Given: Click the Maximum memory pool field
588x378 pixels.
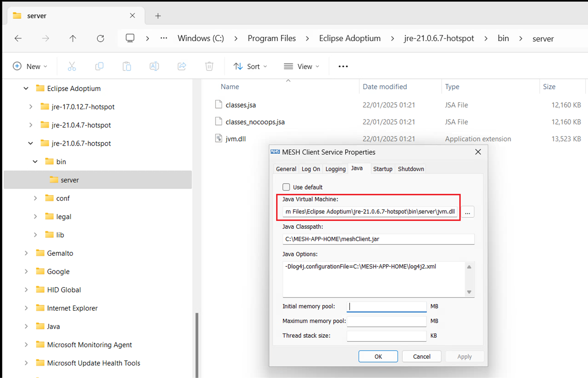Looking at the screenshot, I should pos(387,321).
